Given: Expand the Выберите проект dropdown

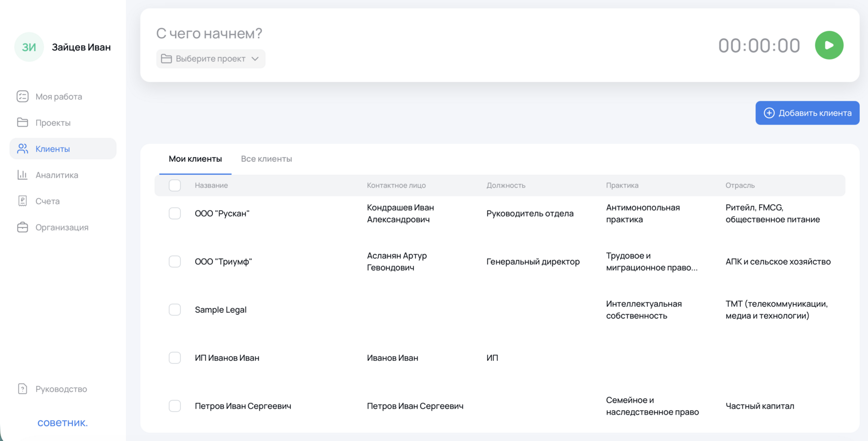Looking at the screenshot, I should (211, 59).
